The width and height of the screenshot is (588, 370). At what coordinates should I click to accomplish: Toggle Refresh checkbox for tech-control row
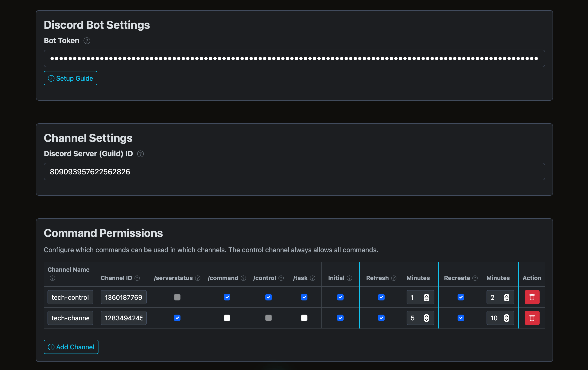point(381,297)
